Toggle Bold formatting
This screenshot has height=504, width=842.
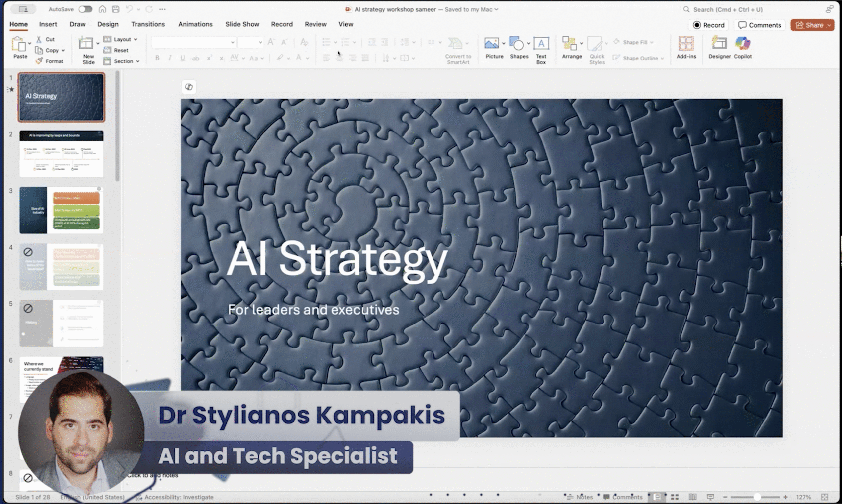coord(157,58)
